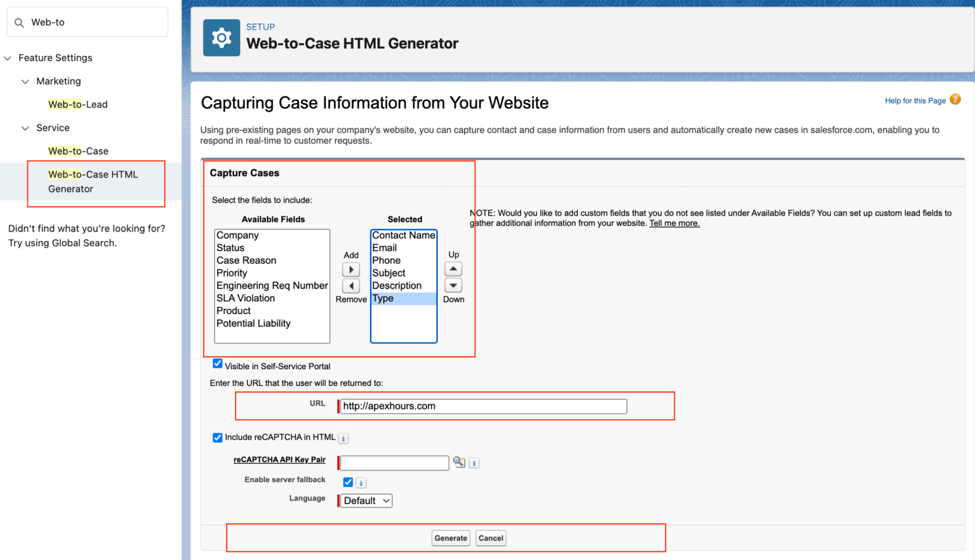Click the Add arrow to move a field
This screenshot has width=975, height=560.
(x=351, y=269)
